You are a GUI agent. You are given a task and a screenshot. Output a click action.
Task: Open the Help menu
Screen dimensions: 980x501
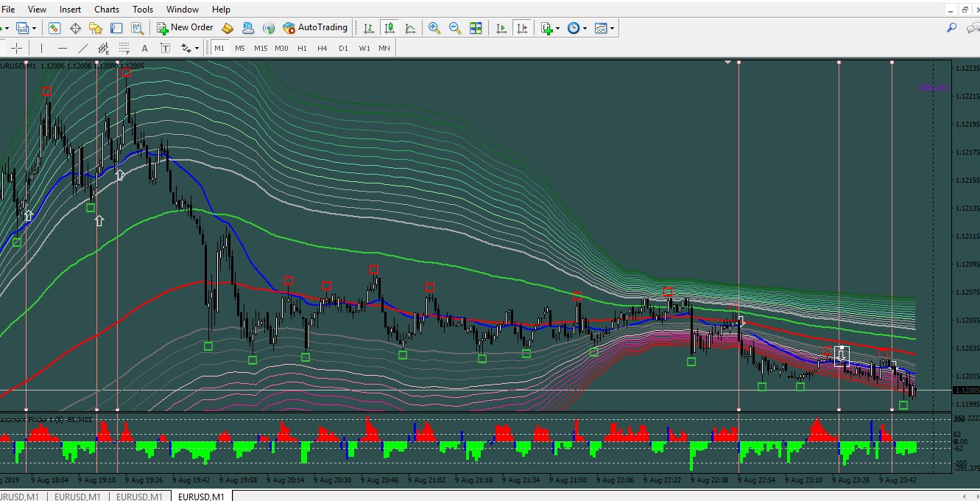click(x=221, y=10)
